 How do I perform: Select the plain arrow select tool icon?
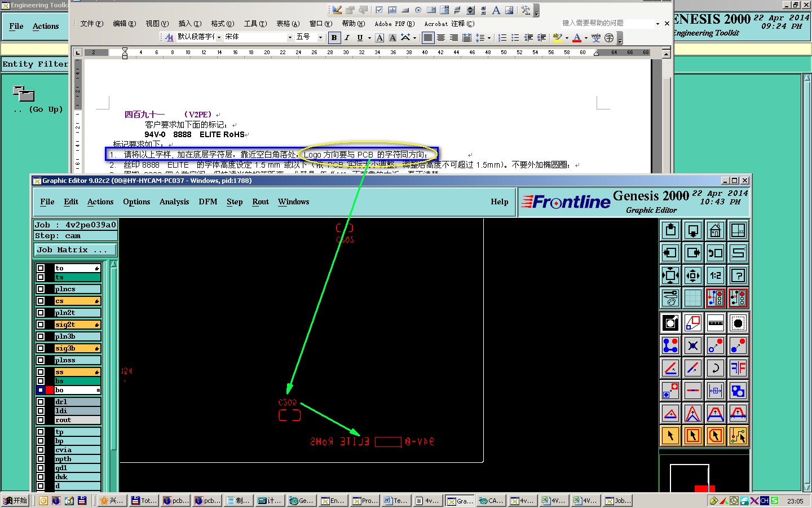click(x=670, y=436)
